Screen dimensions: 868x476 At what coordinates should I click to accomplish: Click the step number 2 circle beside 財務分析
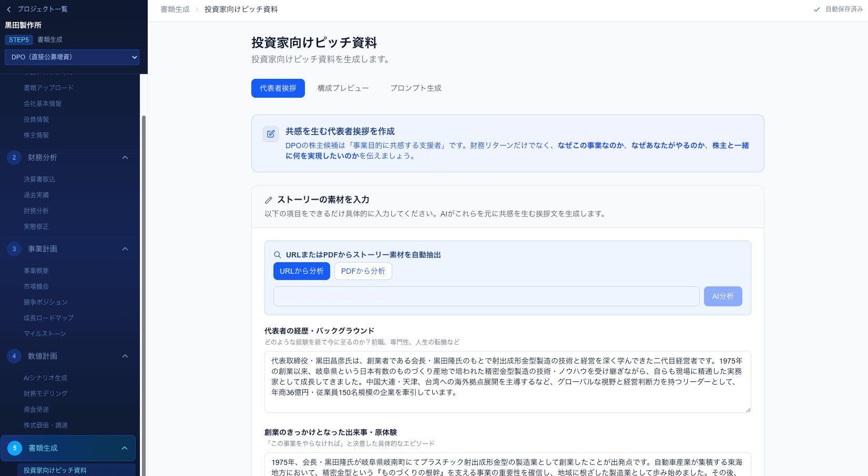(x=14, y=158)
